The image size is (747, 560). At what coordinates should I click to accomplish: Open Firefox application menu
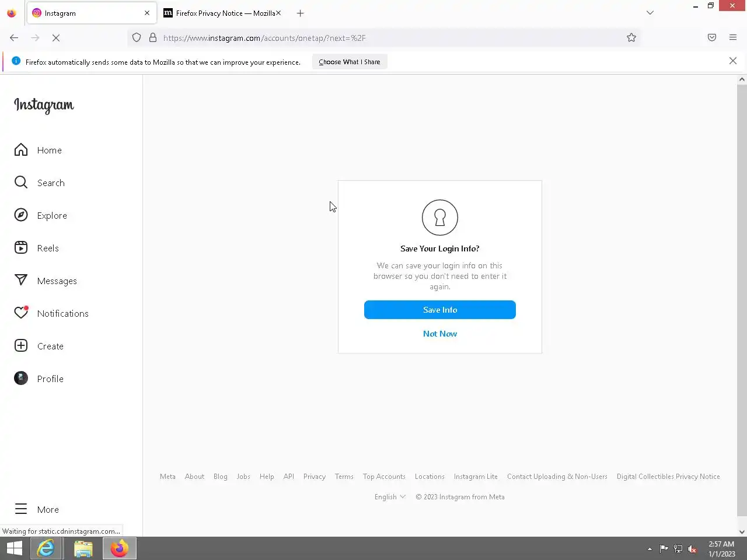(x=733, y=38)
